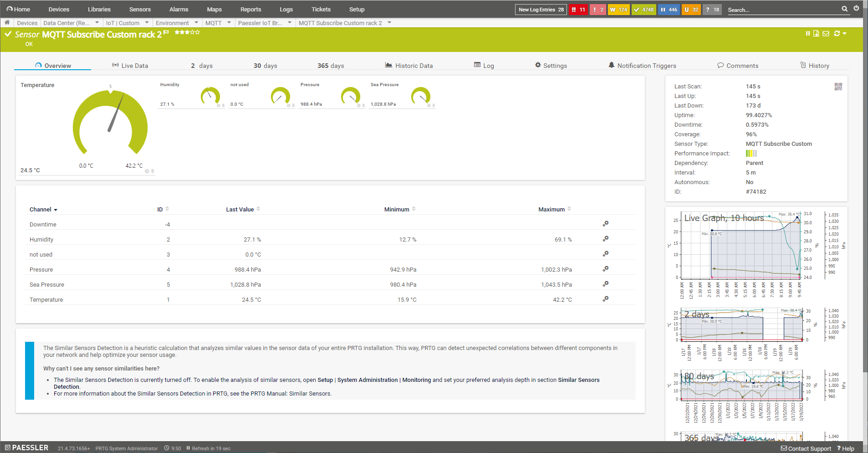Sort the table by Channel column arrow
The height and width of the screenshot is (453, 868).
pyautogui.click(x=56, y=210)
